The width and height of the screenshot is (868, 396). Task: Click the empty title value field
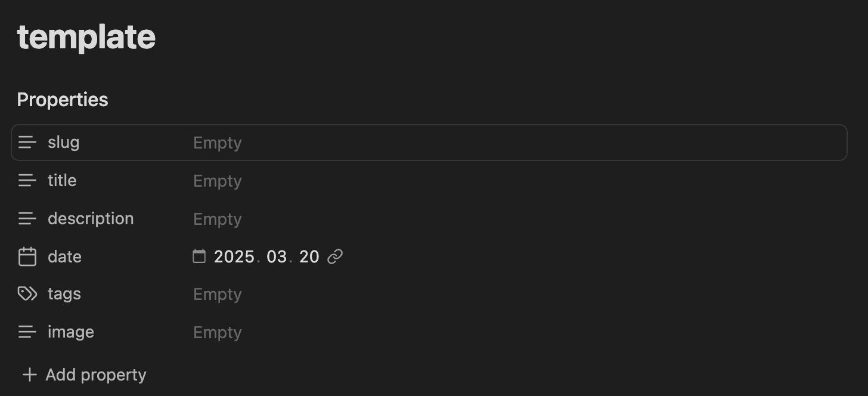point(218,181)
